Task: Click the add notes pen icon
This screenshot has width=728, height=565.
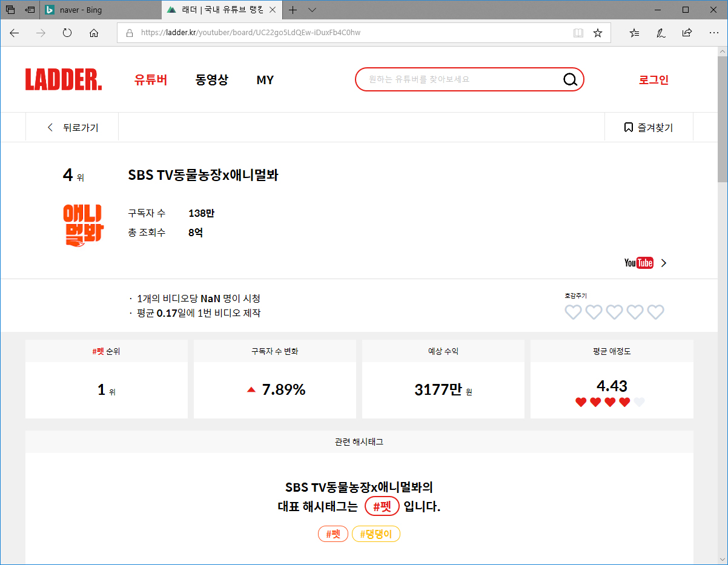Action: pos(661,33)
